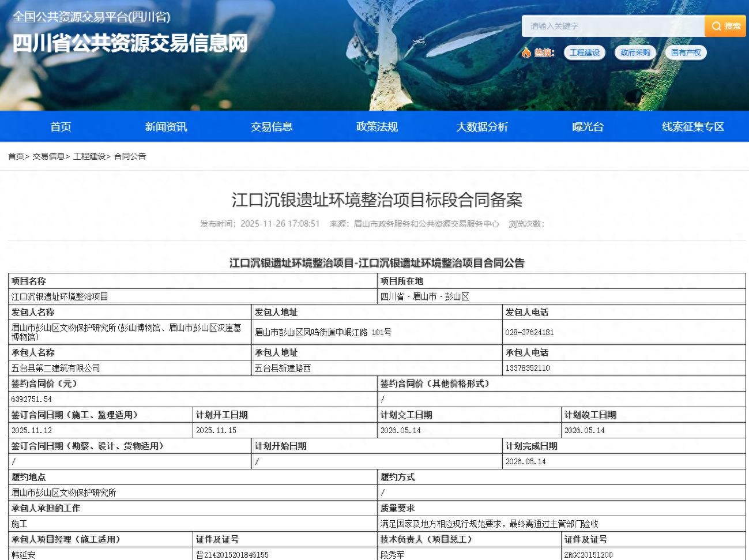Click the orange flame 热搜 icon
Image resolution: width=749 pixels, height=560 pixels.
pos(525,52)
